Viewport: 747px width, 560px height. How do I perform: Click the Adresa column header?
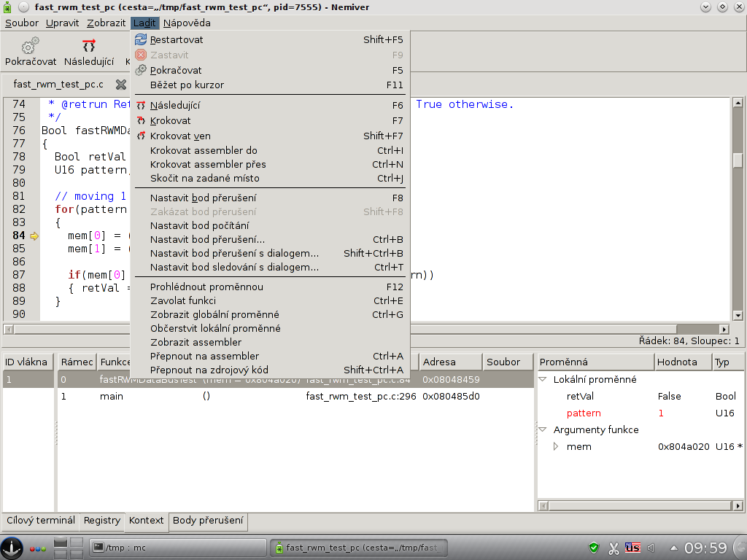pyautogui.click(x=451, y=362)
